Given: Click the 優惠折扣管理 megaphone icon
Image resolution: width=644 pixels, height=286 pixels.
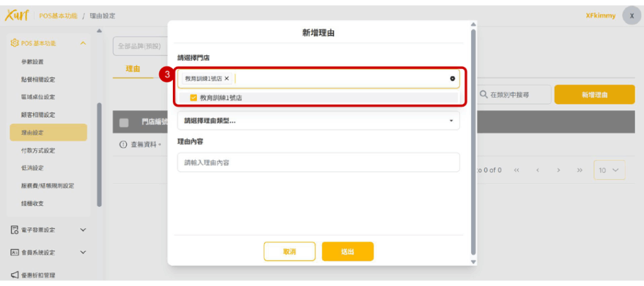Looking at the screenshot, I should pos(14,275).
